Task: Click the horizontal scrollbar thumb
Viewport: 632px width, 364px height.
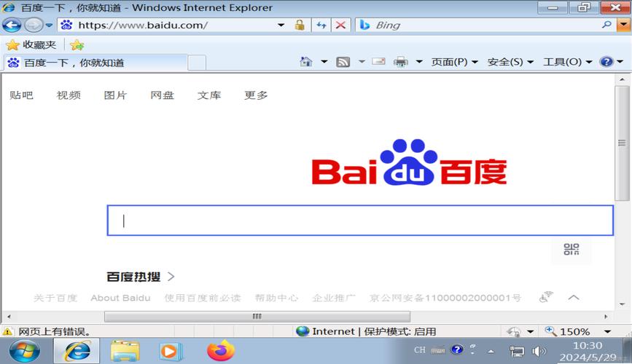Action: click(x=257, y=317)
